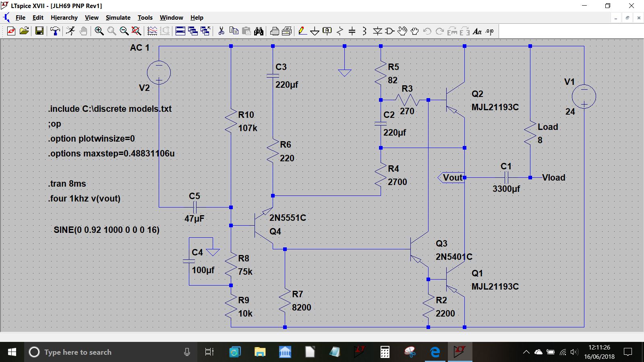
Task: Select the place ground tool
Action: (315, 31)
